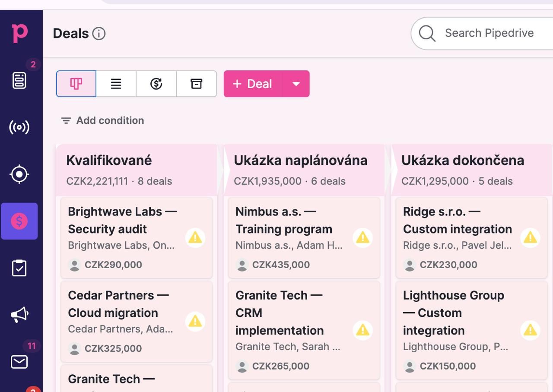Click owner avatar on Lighthouse Group deal

click(x=410, y=366)
